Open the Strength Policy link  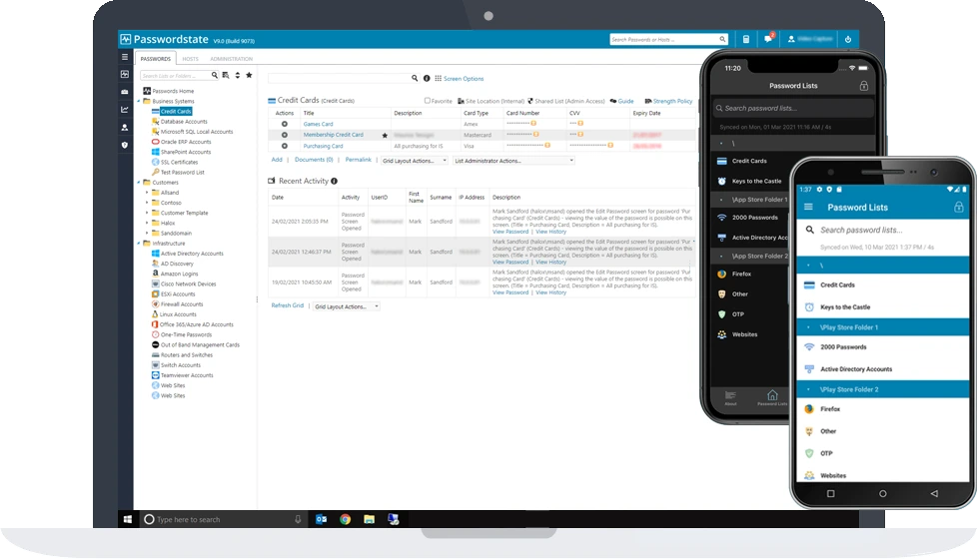pyautogui.click(x=672, y=101)
